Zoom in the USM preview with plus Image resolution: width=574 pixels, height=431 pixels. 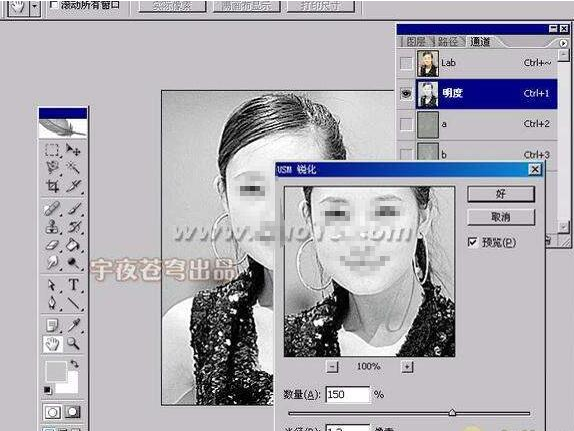tap(407, 367)
